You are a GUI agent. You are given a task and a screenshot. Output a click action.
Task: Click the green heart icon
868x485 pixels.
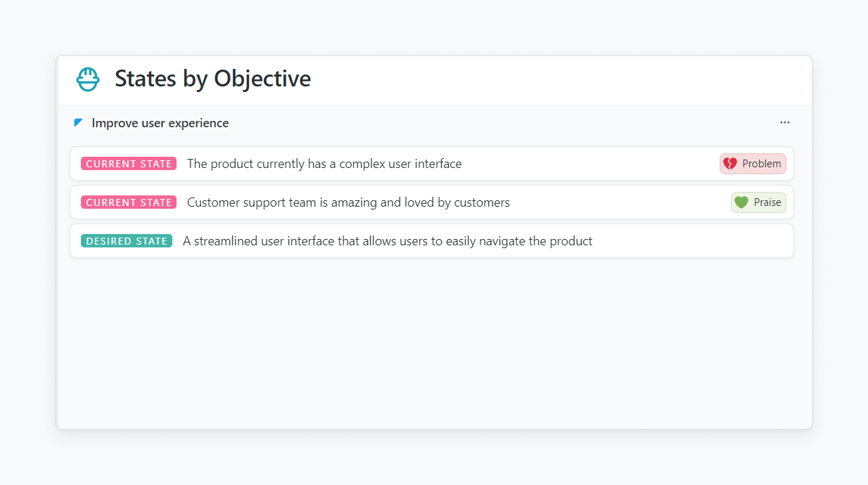[x=741, y=202]
